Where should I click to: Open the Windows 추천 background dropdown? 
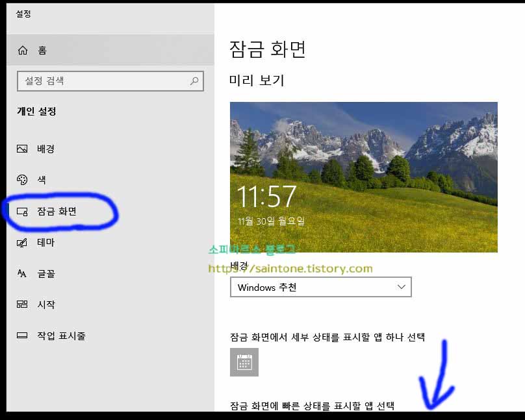[x=321, y=287]
